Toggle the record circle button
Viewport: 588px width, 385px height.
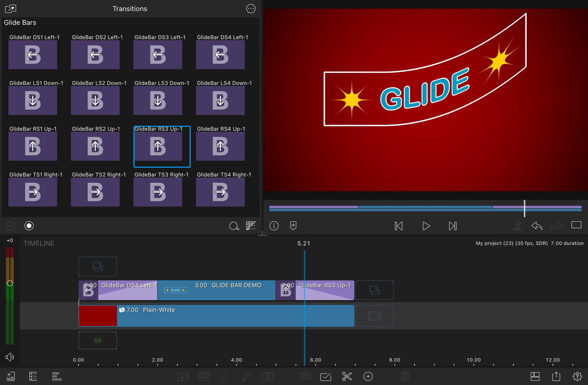click(29, 226)
